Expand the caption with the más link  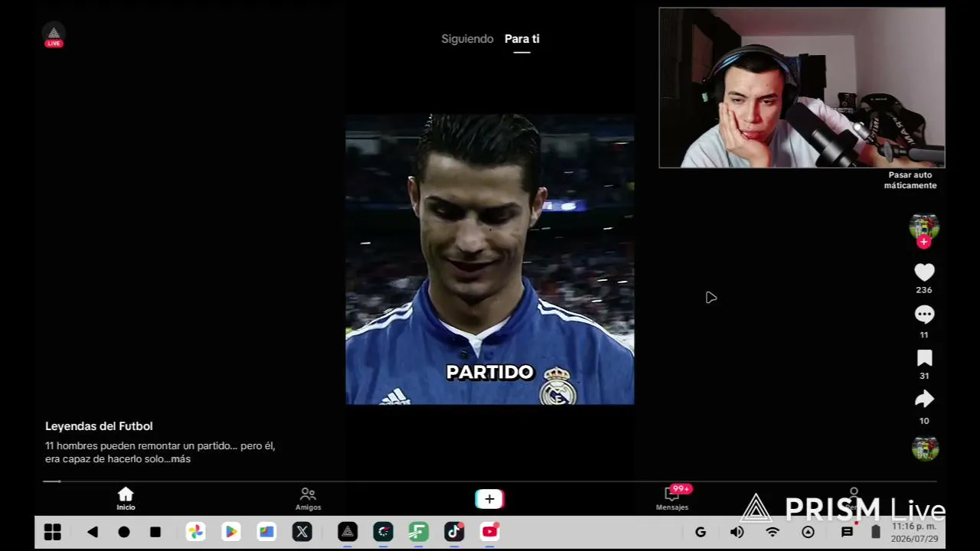(181, 459)
